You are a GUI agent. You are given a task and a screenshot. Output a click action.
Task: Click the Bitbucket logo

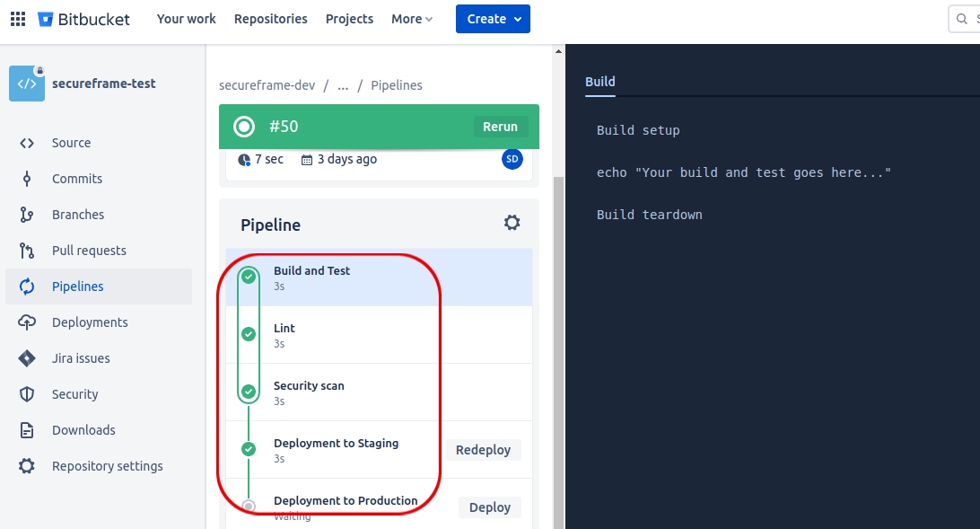click(83, 20)
